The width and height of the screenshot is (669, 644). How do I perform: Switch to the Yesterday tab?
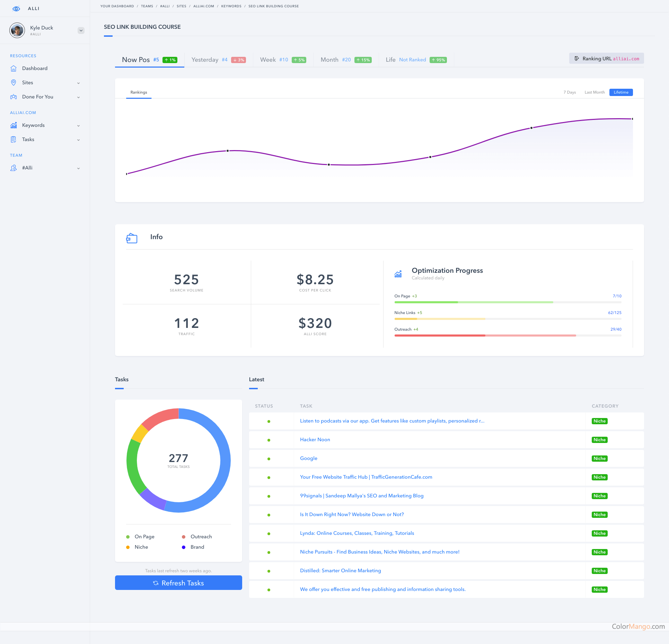point(205,60)
